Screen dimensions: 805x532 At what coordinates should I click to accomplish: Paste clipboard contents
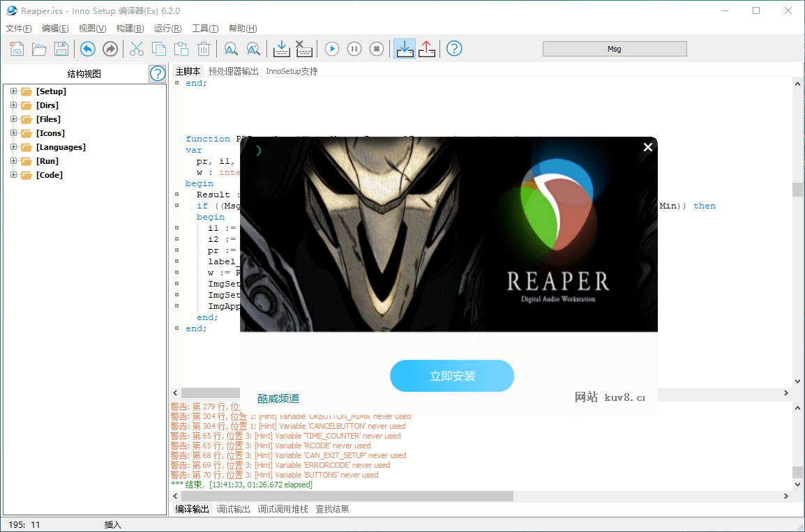pyautogui.click(x=181, y=49)
